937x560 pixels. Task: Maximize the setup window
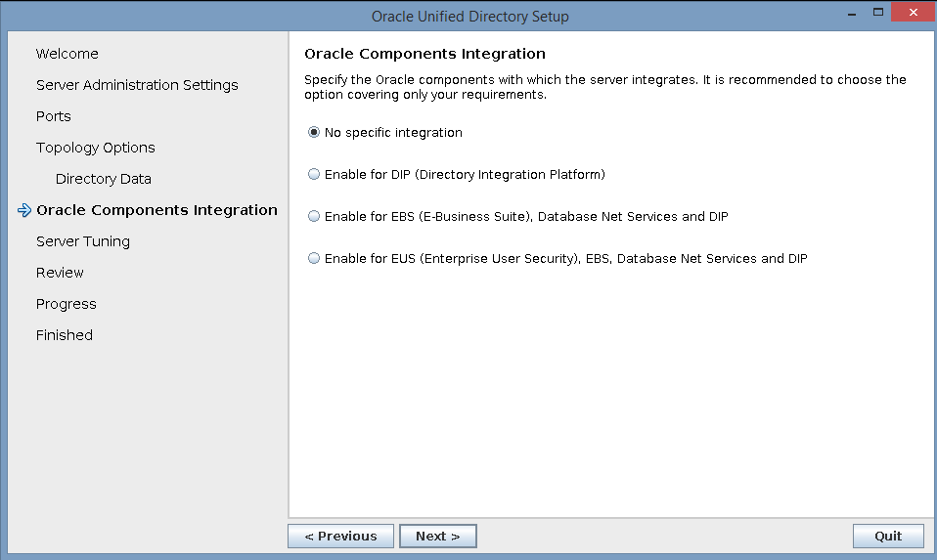[x=878, y=13]
